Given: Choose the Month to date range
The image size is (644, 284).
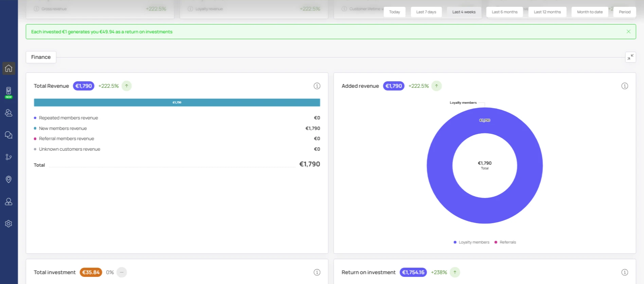Looking at the screenshot, I should (590, 12).
